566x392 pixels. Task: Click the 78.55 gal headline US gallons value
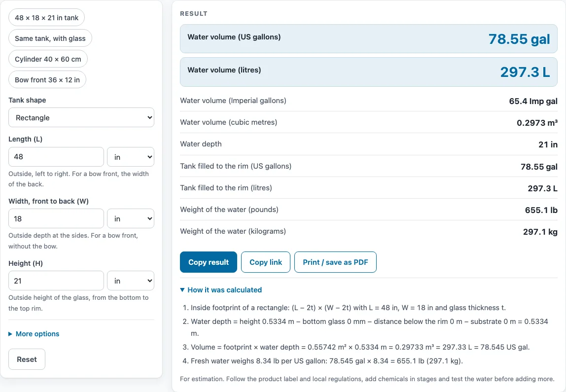[x=519, y=39]
